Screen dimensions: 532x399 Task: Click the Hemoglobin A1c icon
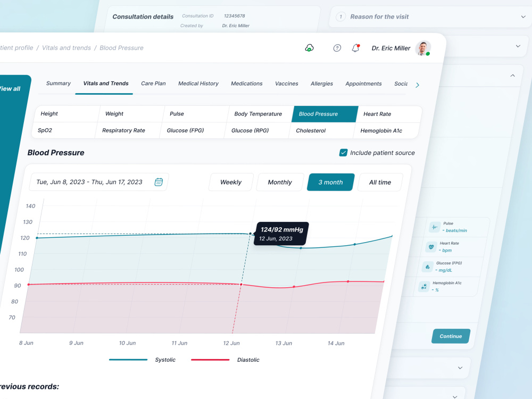click(424, 286)
